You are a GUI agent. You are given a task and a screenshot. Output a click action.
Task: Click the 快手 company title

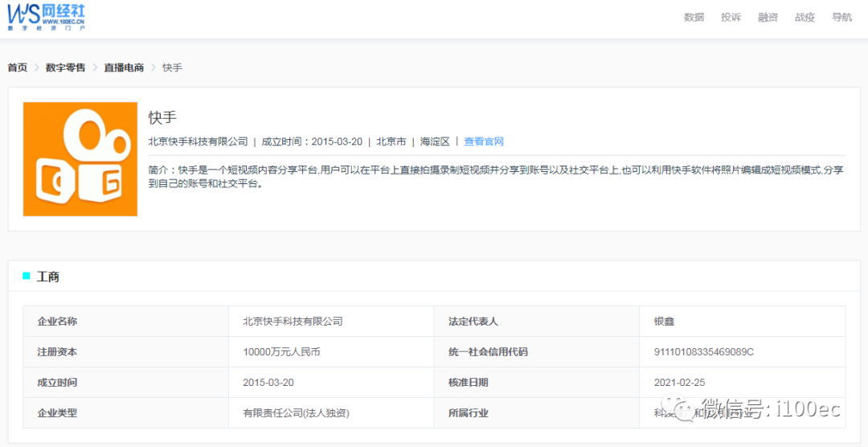pos(162,117)
